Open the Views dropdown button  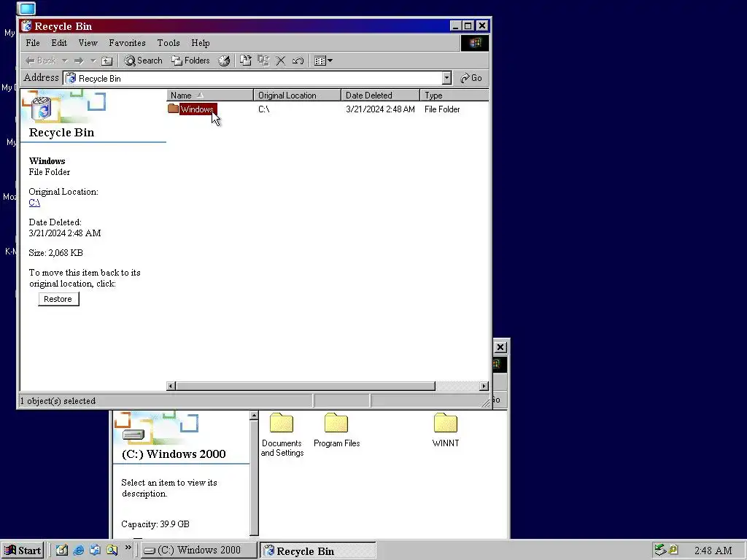[323, 61]
